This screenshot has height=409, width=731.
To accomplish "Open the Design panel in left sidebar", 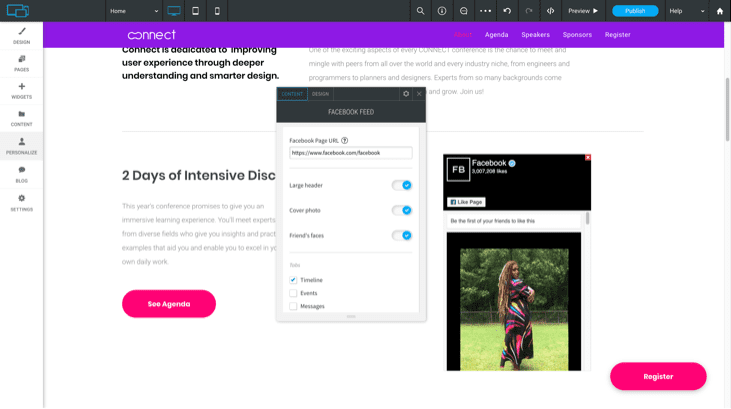I will 21,36.
